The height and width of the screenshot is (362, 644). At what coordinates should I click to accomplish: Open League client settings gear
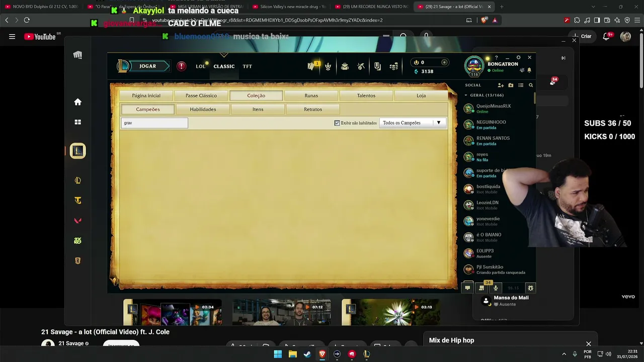518,58
